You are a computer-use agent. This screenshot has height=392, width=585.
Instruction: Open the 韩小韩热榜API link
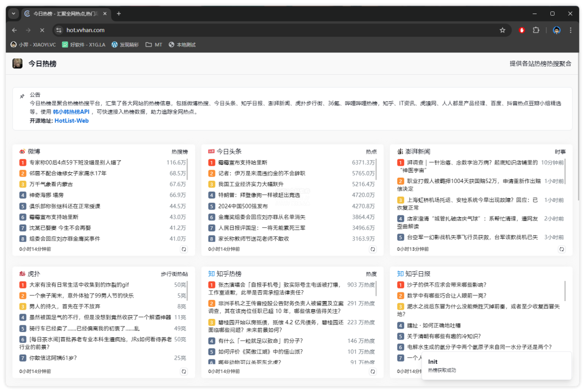pyautogui.click(x=71, y=112)
